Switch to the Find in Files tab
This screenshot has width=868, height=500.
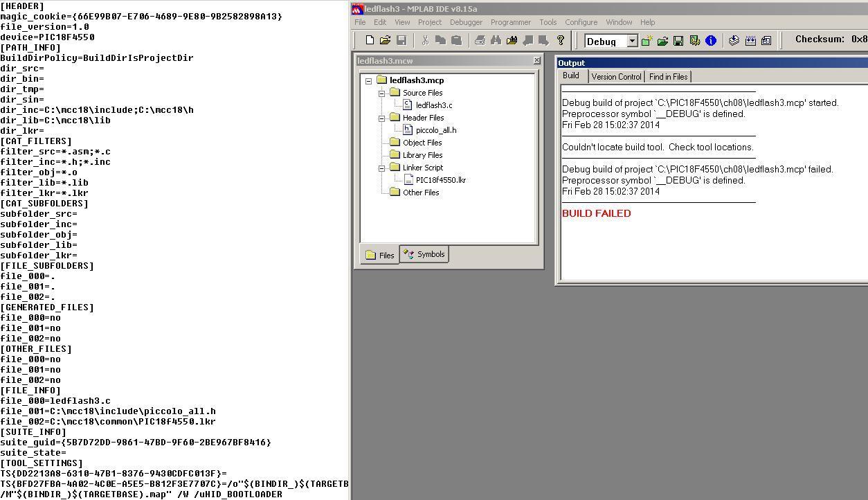click(x=669, y=77)
